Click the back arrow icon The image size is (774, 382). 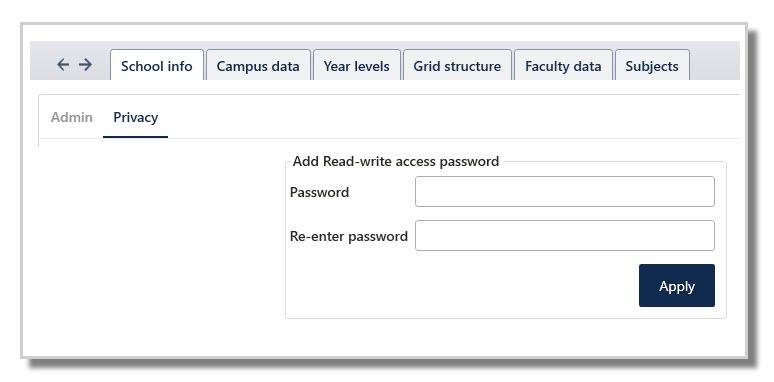pos(63,65)
